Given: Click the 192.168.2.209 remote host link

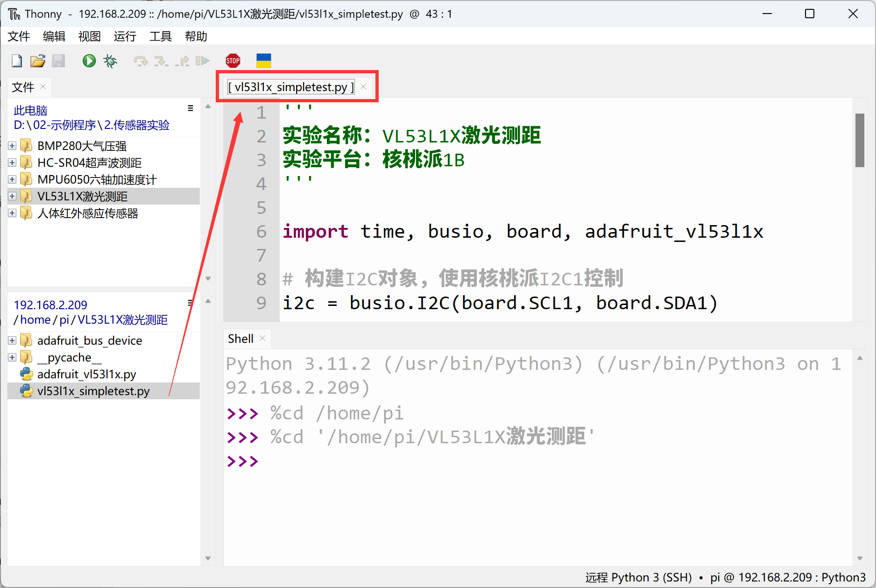Looking at the screenshot, I should 50,305.
